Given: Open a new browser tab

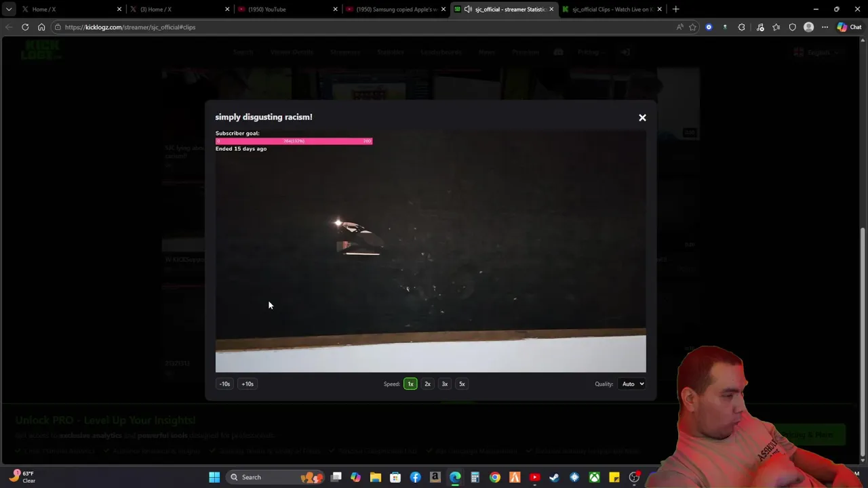Looking at the screenshot, I should coord(675,9).
